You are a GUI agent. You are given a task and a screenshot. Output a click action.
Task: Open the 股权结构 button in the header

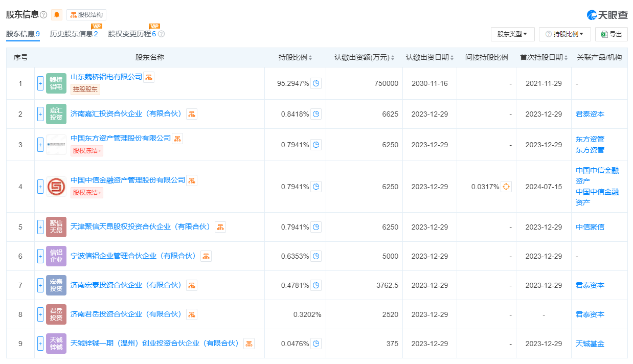point(87,14)
